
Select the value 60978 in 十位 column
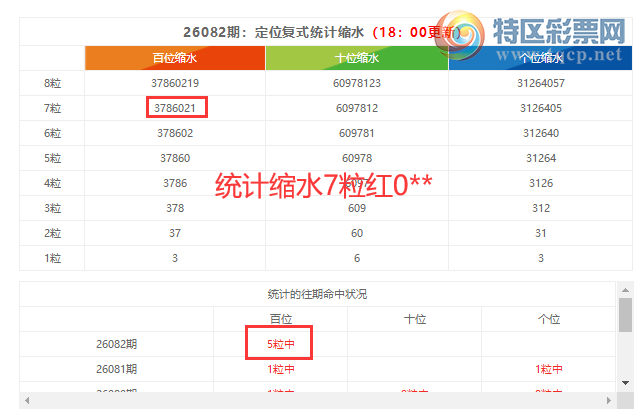coord(357,158)
